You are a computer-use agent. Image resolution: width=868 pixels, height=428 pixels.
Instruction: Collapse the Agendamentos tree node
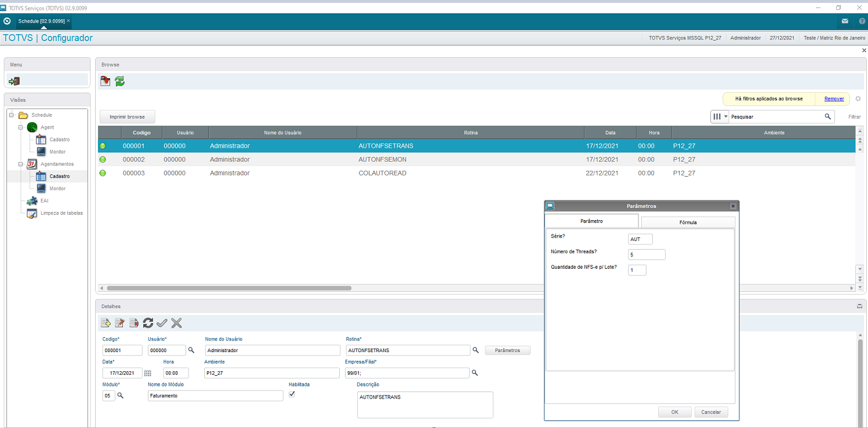click(x=20, y=164)
